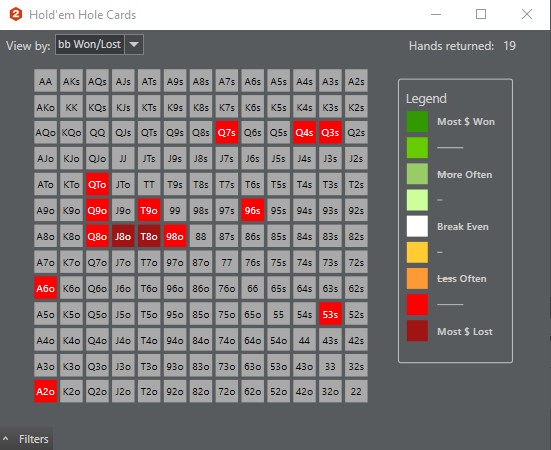Select the red 96s hand cell
The image size is (551, 450).
coord(253,210)
